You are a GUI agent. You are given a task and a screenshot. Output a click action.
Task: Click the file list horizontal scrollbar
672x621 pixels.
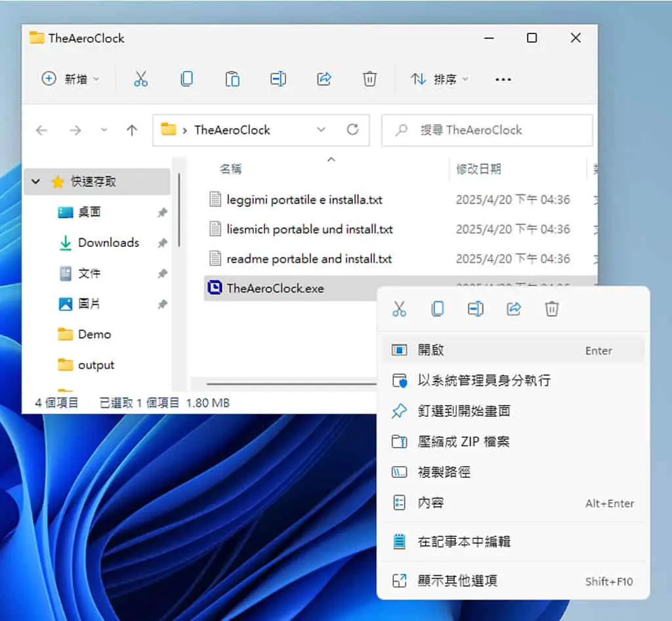click(291, 384)
